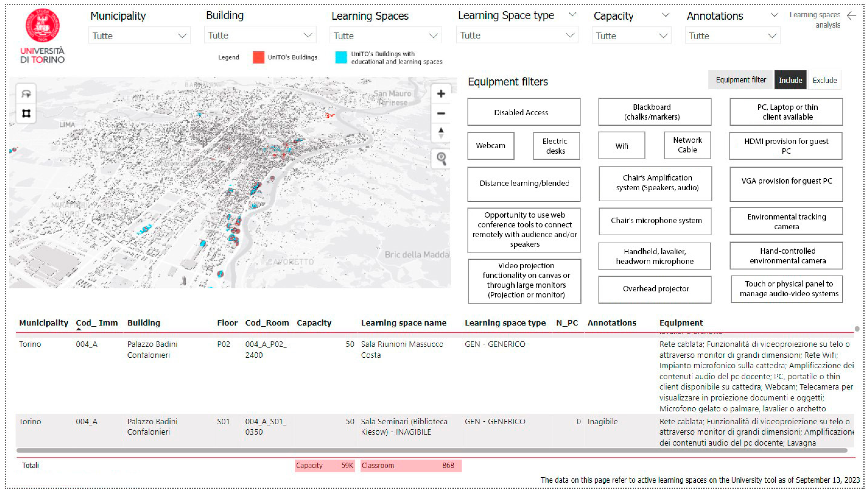Switch equipment filter to Include
Image resolution: width=868 pixels, height=496 pixels.
click(x=790, y=80)
